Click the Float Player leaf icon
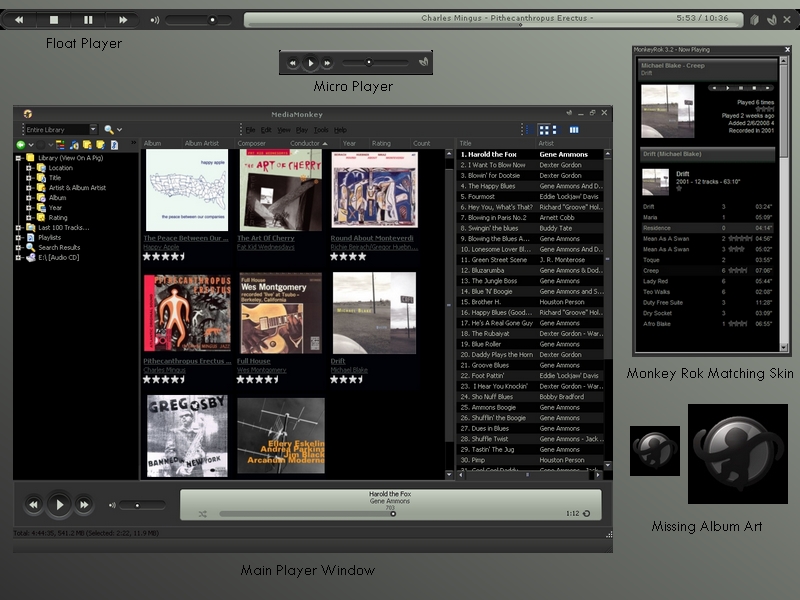800x600 pixels. point(755,20)
